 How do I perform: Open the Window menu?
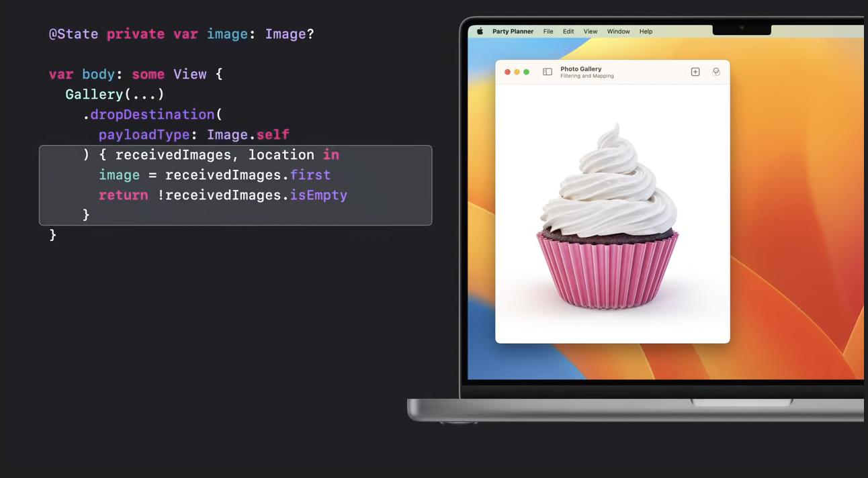coord(619,32)
